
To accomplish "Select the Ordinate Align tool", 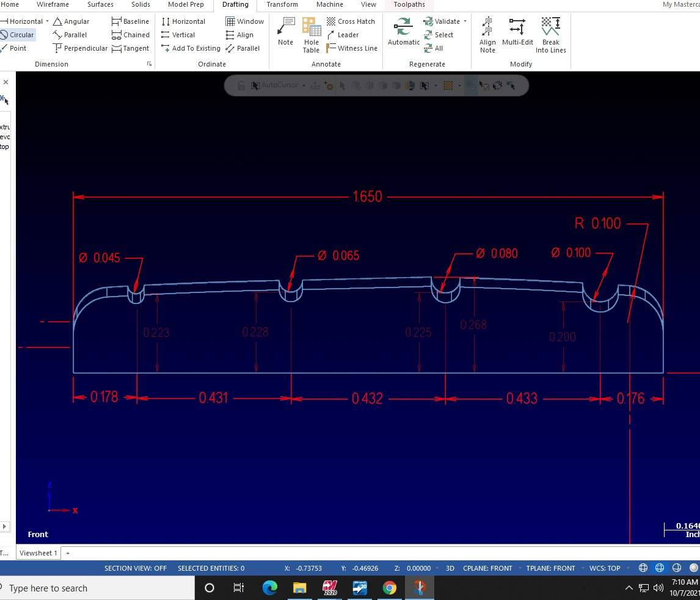I will tap(239, 35).
